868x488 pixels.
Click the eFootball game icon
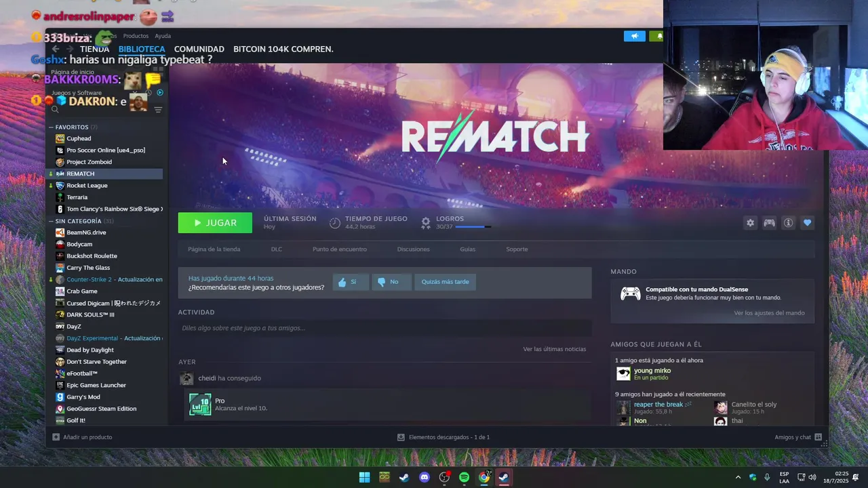pyautogui.click(x=60, y=373)
